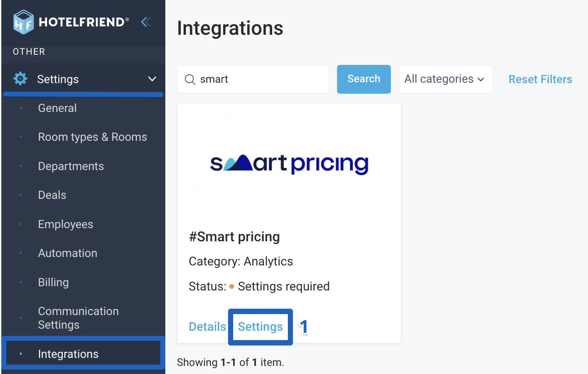Click the HOTELFRIEND brand name text
This screenshot has width=588, height=374.
pyautogui.click(x=84, y=22)
